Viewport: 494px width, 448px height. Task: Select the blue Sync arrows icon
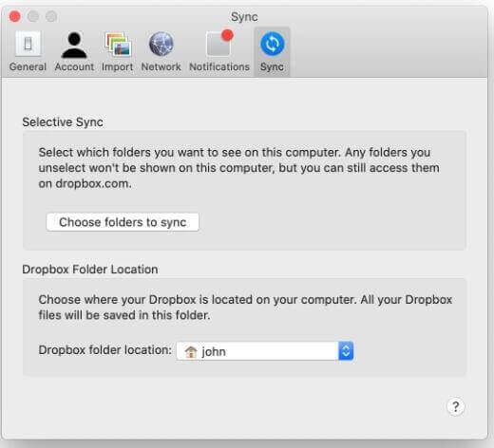pos(273,44)
